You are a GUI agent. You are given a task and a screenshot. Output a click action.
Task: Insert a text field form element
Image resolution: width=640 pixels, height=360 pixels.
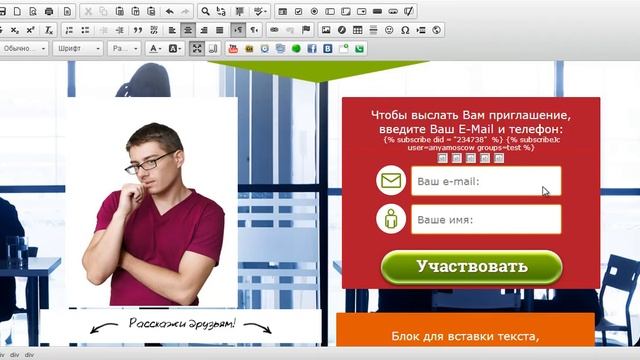(x=330, y=11)
